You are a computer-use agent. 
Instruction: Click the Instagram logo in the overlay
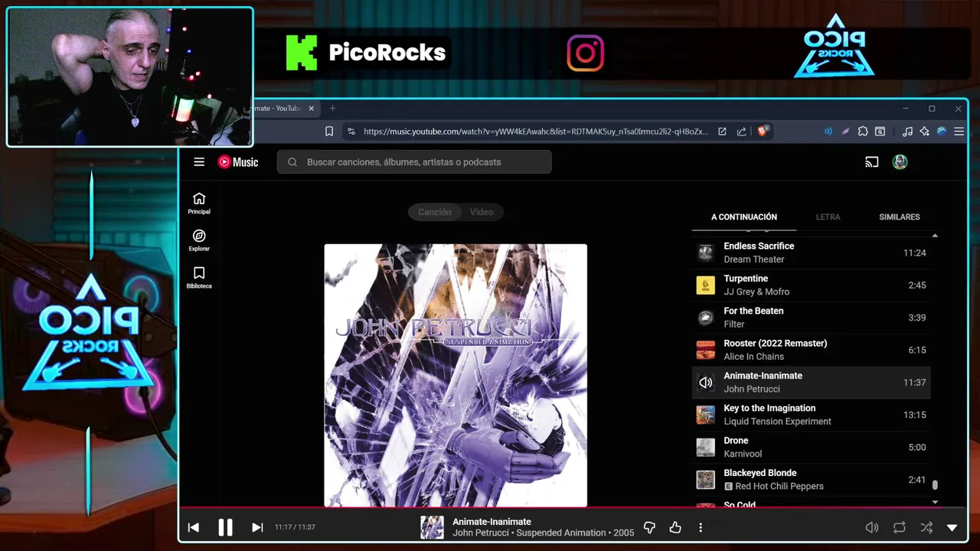586,53
